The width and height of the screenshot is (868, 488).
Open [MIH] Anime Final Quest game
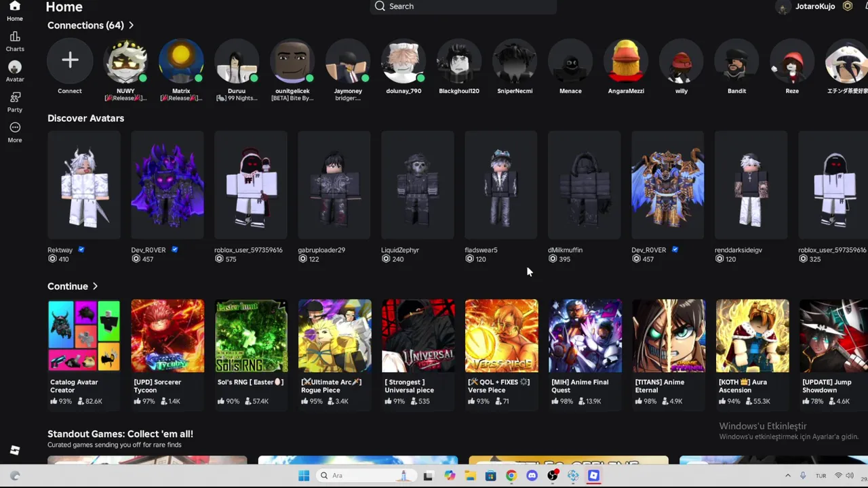click(x=585, y=335)
